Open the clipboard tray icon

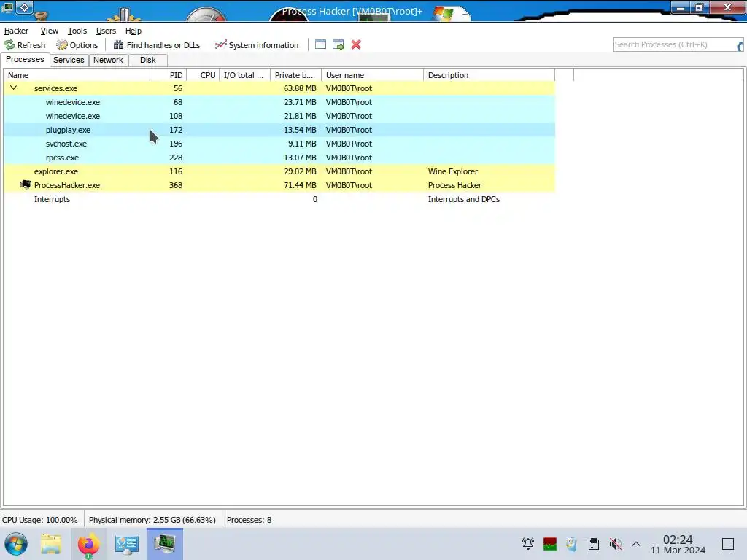tap(594, 544)
